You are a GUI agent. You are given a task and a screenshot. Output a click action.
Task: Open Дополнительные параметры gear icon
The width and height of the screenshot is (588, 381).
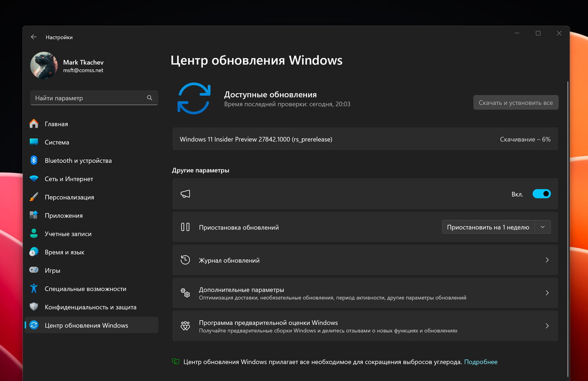185,293
